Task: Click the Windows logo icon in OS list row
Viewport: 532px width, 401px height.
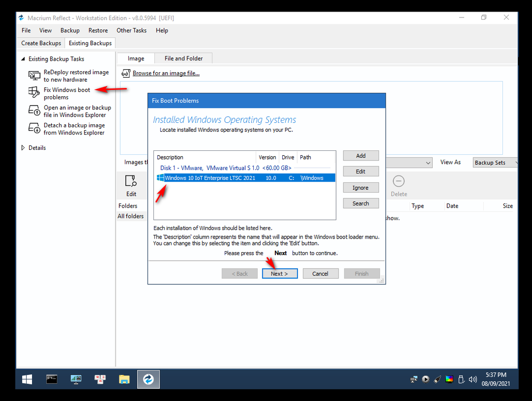Action: click(160, 178)
